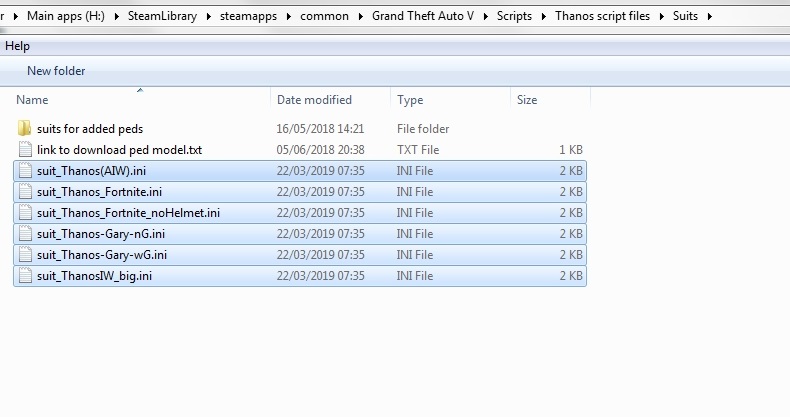This screenshot has height=417, width=790.
Task: Click date cell of suit_Thanos_Fortnite_noHelmet.ini row
Action: pyautogui.click(x=320, y=213)
